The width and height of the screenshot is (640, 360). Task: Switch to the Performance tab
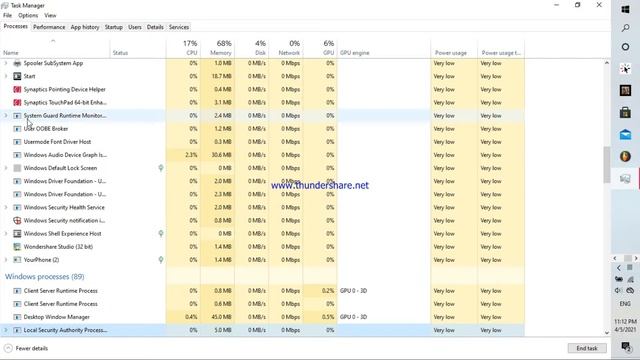(x=49, y=27)
